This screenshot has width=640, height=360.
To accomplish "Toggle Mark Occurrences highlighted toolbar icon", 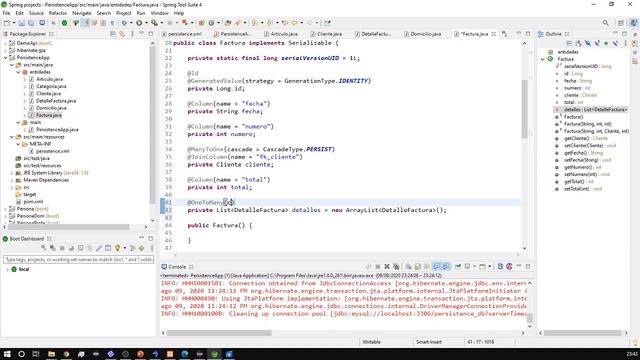I will [x=85, y=23].
